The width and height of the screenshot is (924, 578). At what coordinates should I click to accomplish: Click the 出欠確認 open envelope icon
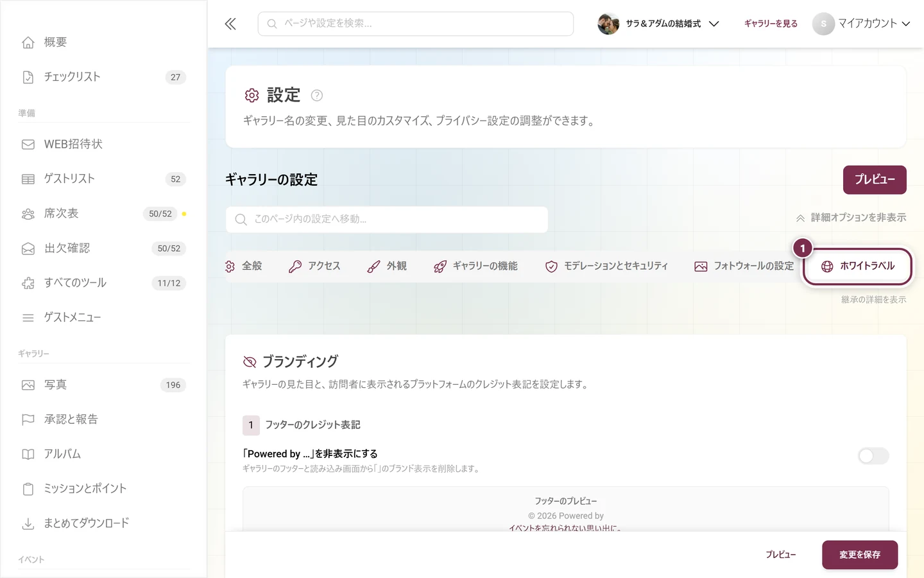point(28,249)
